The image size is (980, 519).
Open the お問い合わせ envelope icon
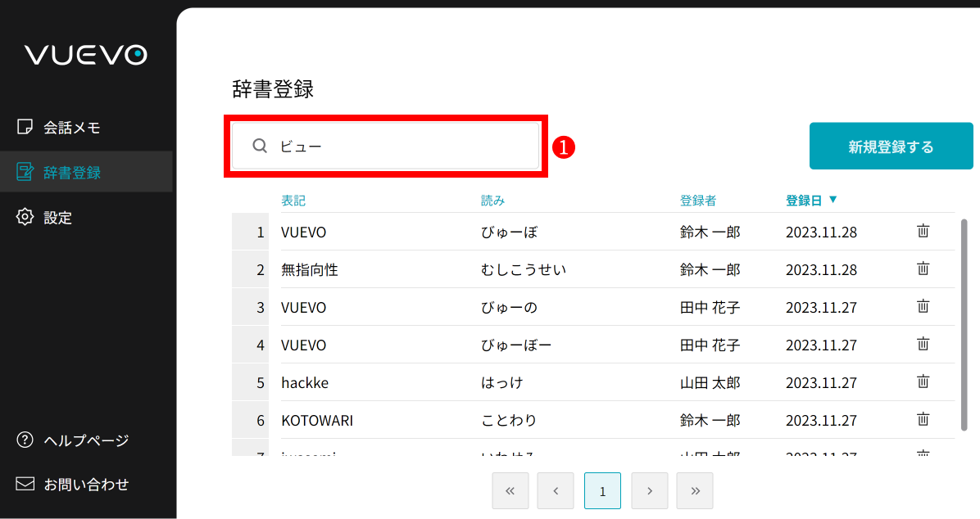click(x=25, y=484)
